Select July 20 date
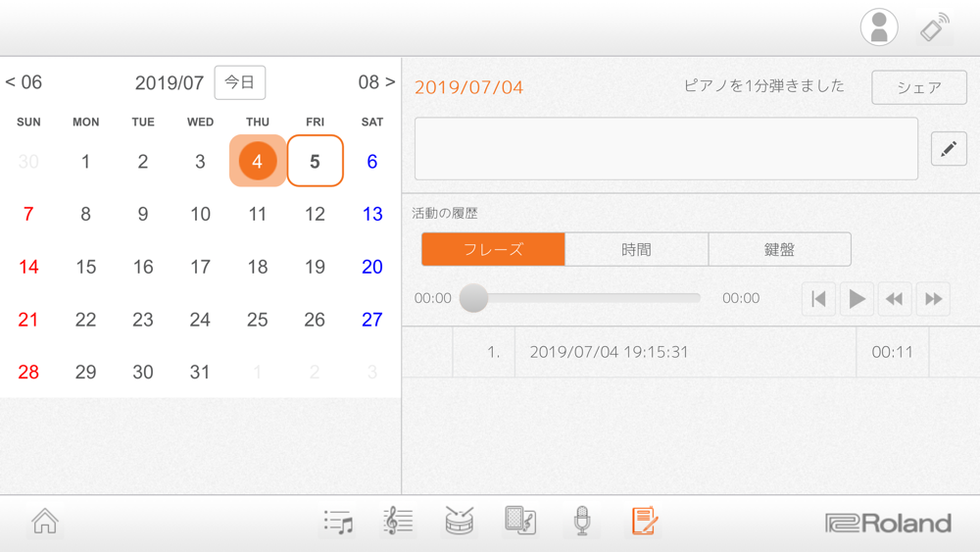 click(x=371, y=267)
